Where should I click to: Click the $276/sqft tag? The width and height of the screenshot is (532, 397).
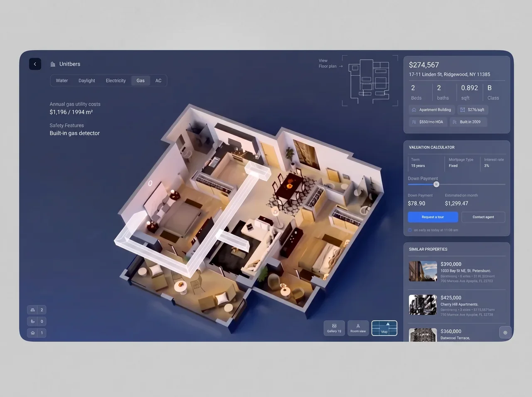coord(473,110)
